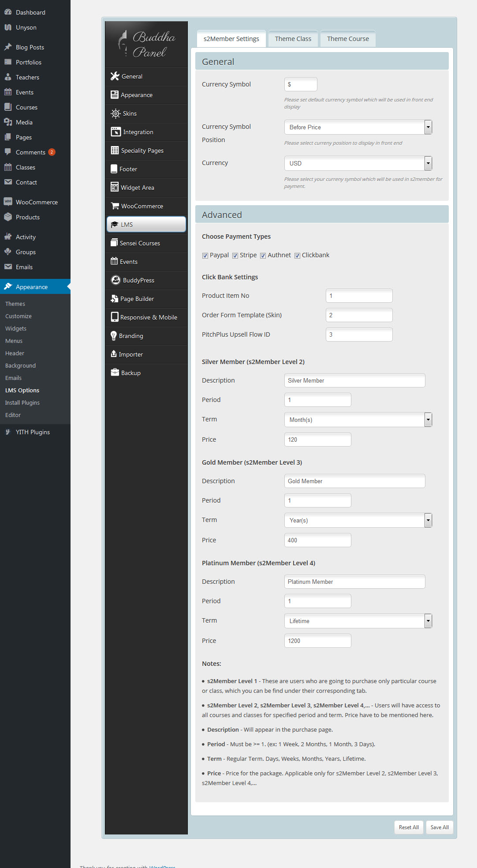Click the Page Builder icon
The width and height of the screenshot is (477, 868).
coord(115,299)
